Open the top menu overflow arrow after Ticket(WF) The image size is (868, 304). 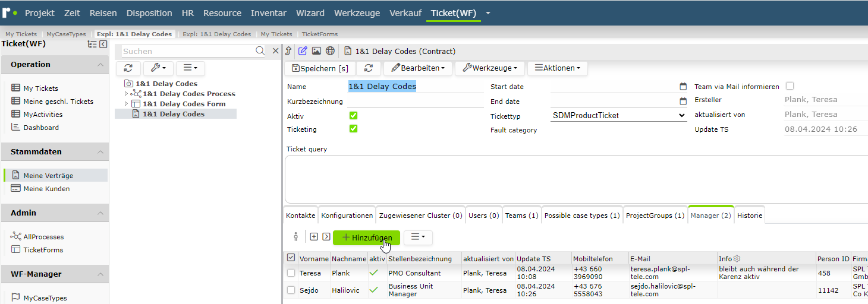pos(488,13)
